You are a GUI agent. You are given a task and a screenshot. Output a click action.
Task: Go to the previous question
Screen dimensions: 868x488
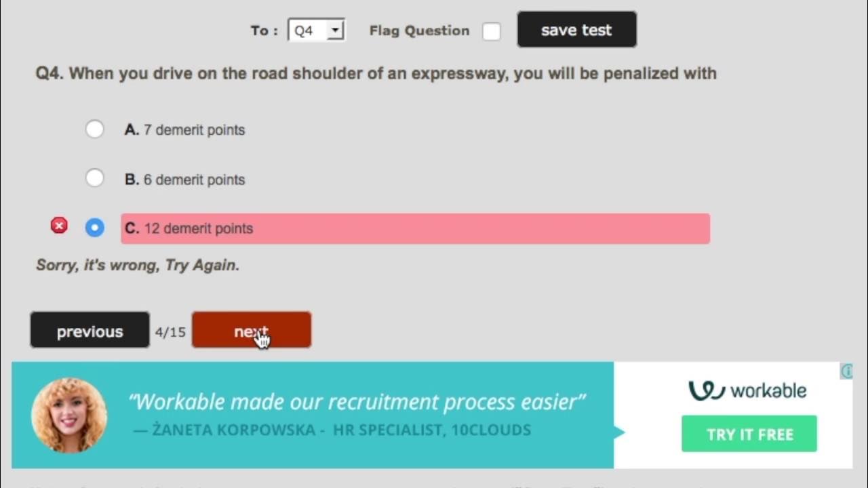pos(90,331)
